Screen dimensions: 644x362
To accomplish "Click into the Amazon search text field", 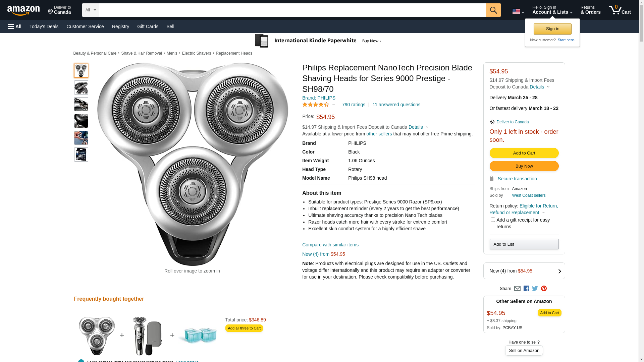I will pyautogui.click(x=292, y=10).
